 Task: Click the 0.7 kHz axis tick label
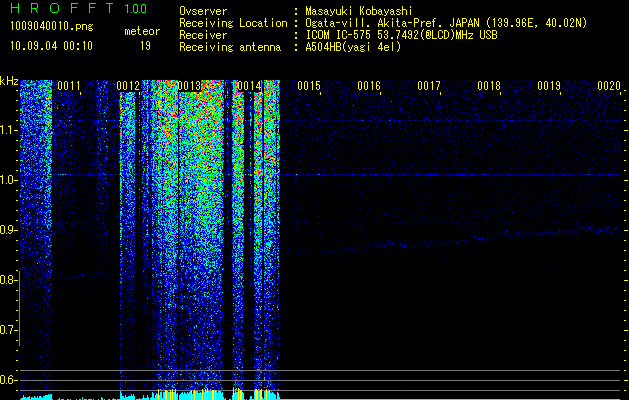point(8,330)
